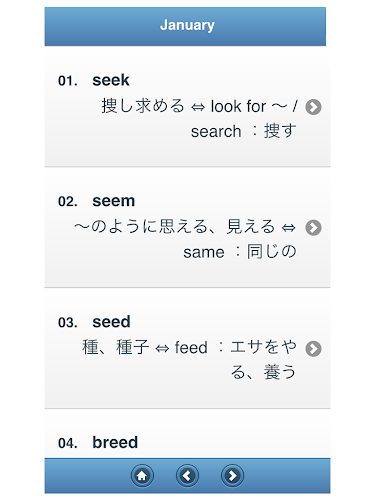
Task: Click item number 03 label
Action: coord(68,323)
